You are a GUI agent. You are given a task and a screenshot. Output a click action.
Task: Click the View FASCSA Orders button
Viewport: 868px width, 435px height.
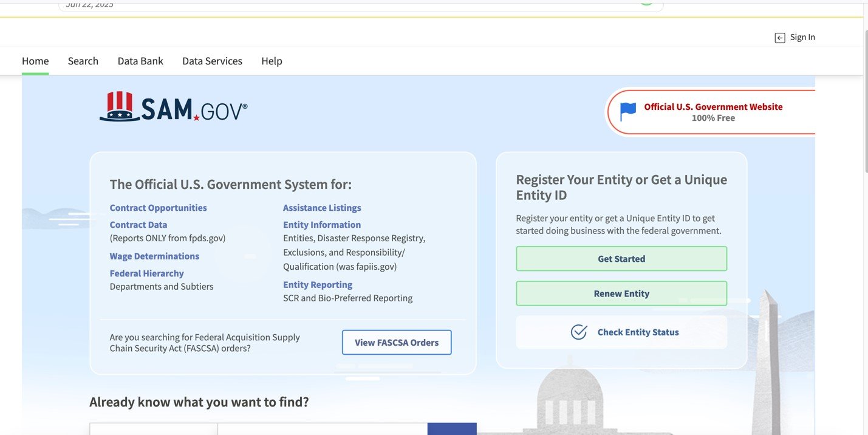pyautogui.click(x=397, y=343)
